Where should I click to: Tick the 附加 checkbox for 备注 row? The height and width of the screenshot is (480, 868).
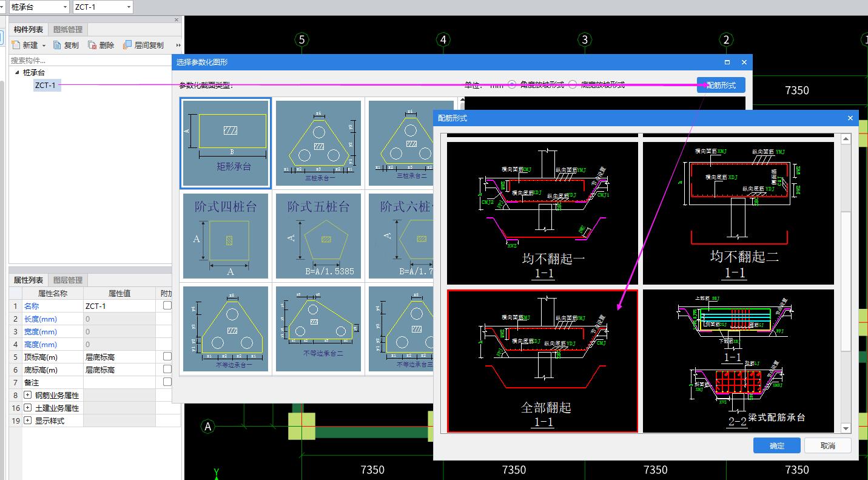click(x=167, y=382)
